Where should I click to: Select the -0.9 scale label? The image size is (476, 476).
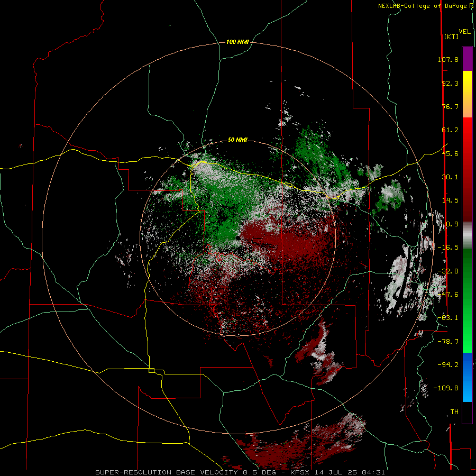point(450,224)
